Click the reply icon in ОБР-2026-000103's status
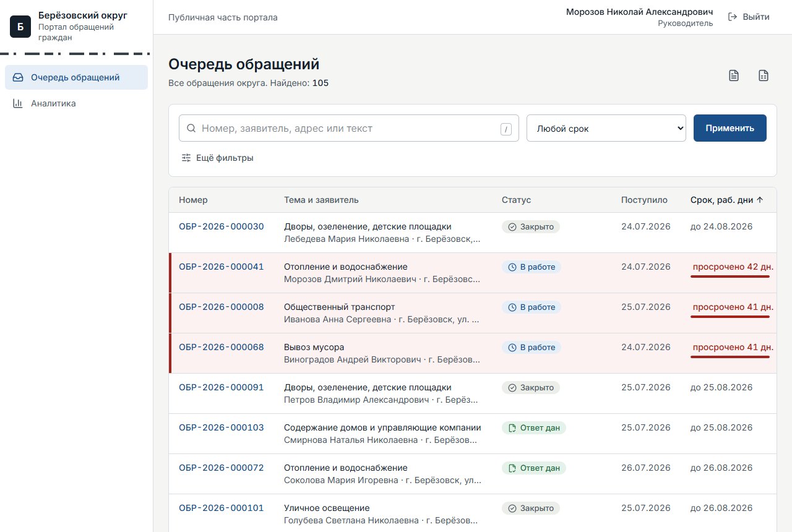This screenshot has height=532, width=792. pos(512,428)
